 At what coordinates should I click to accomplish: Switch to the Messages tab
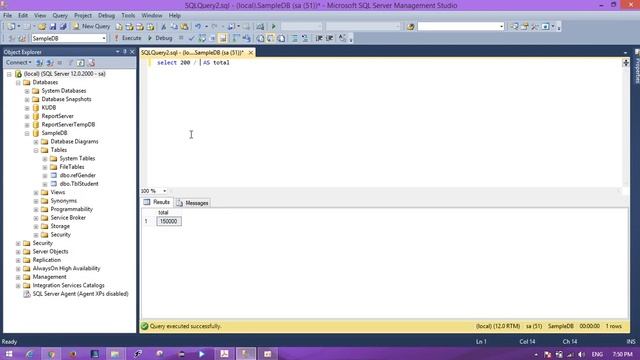coord(193,203)
